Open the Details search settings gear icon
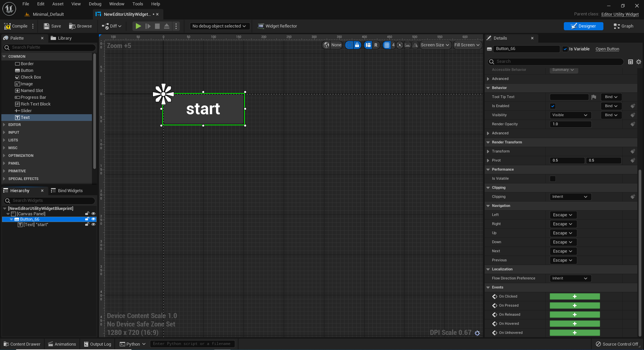 tap(638, 62)
